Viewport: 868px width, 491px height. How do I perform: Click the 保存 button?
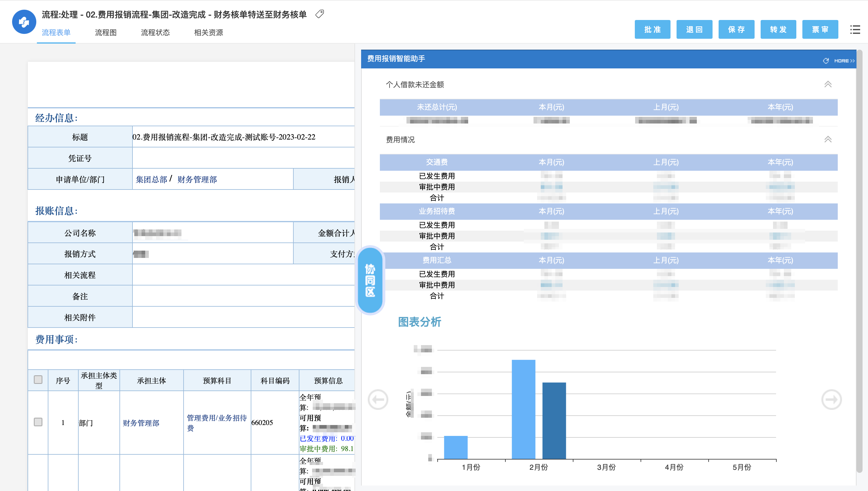(736, 29)
